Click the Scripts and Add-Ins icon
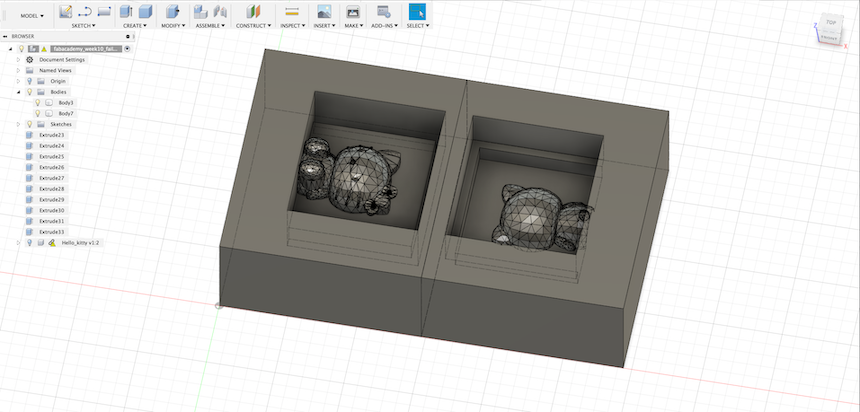This screenshot has width=860, height=412. 384,11
